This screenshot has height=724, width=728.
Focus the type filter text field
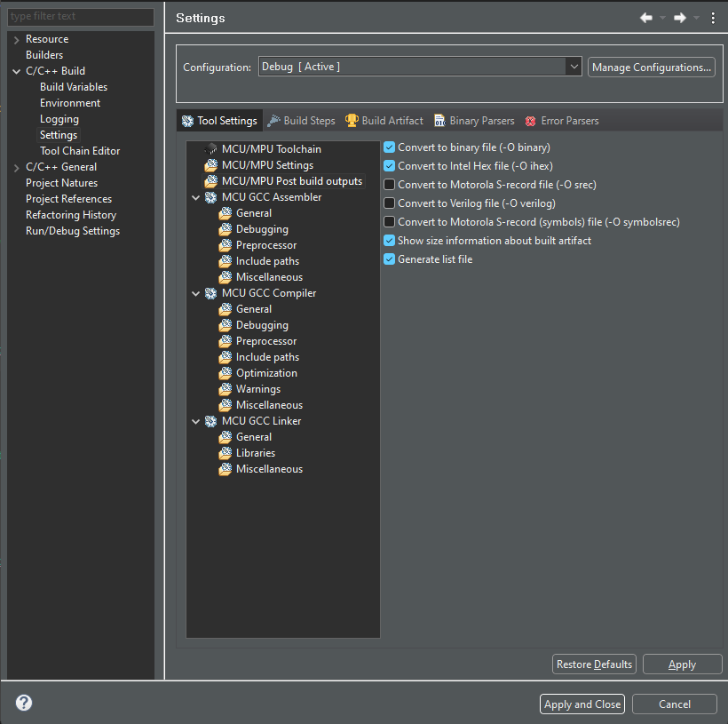80,16
